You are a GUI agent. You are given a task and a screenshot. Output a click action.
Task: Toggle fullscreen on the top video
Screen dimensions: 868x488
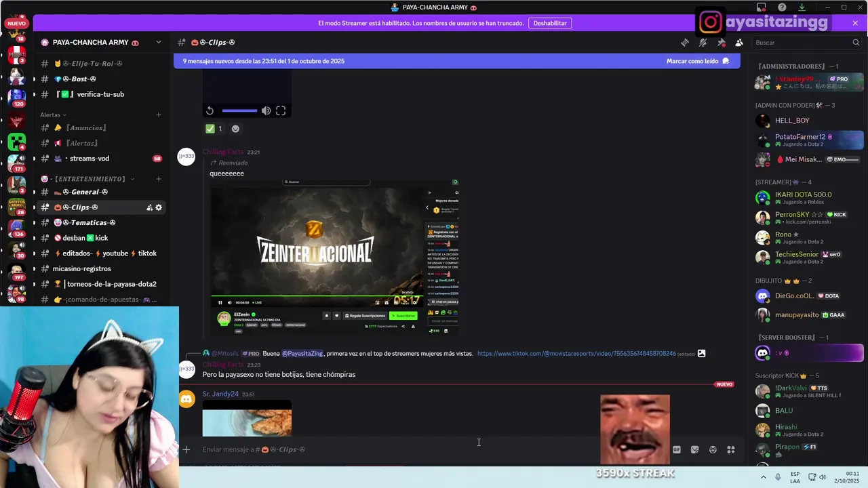pyautogui.click(x=281, y=110)
